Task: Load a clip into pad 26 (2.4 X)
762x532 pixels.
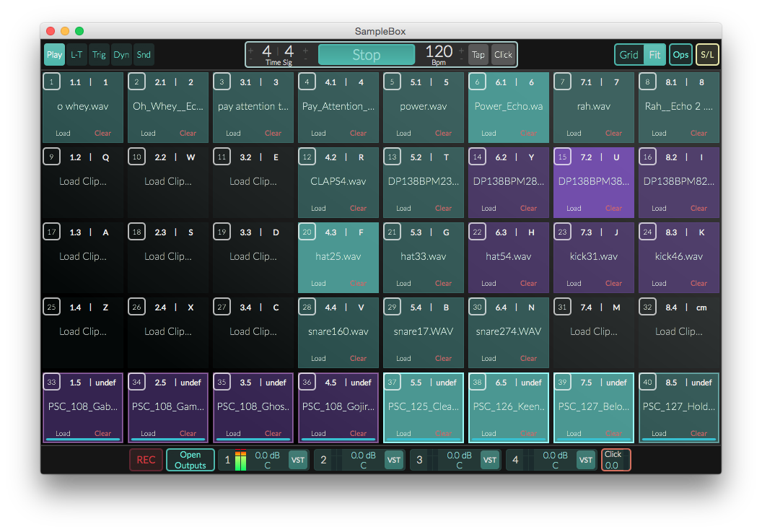Action: click(x=167, y=331)
